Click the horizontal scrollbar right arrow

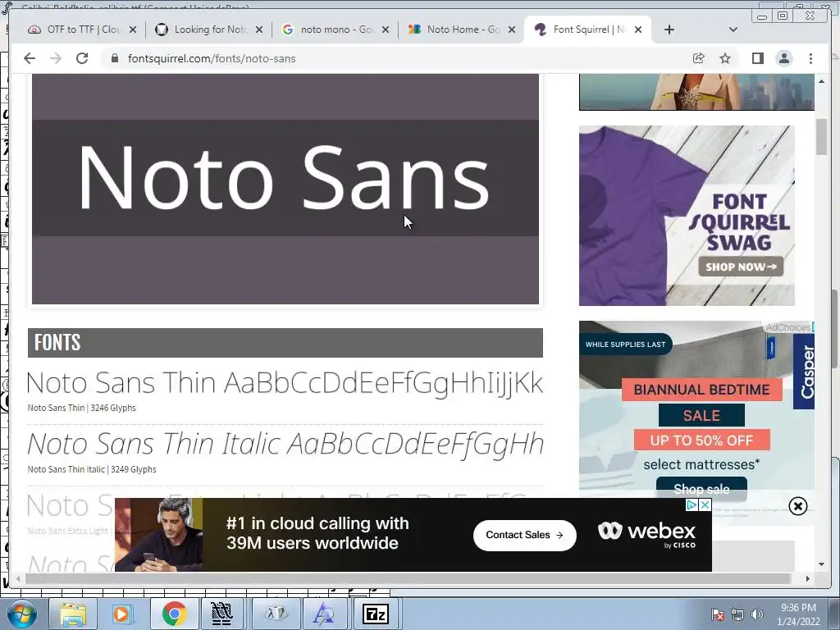808,578
